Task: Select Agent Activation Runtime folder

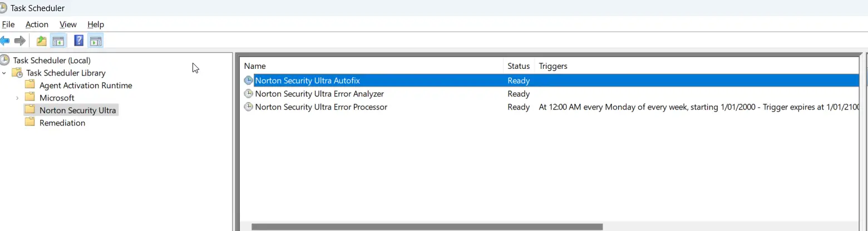Action: (86, 86)
